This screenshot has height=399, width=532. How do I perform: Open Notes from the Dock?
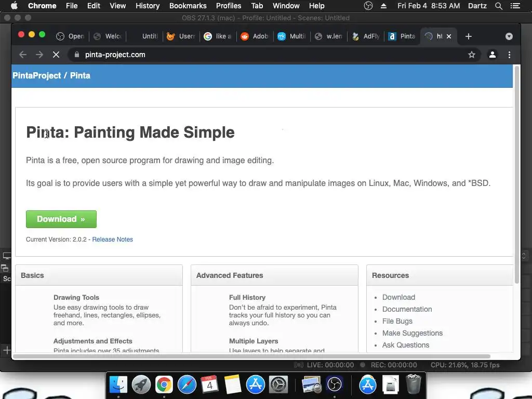(232, 385)
